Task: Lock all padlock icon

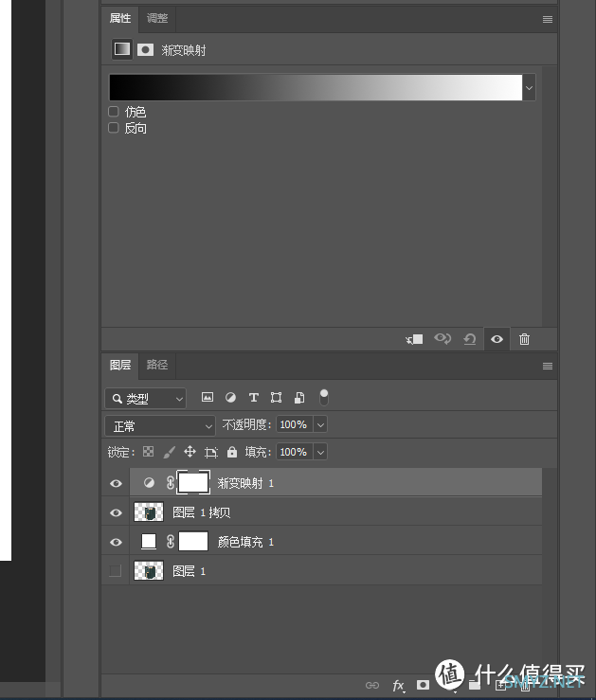Action: coord(232,452)
